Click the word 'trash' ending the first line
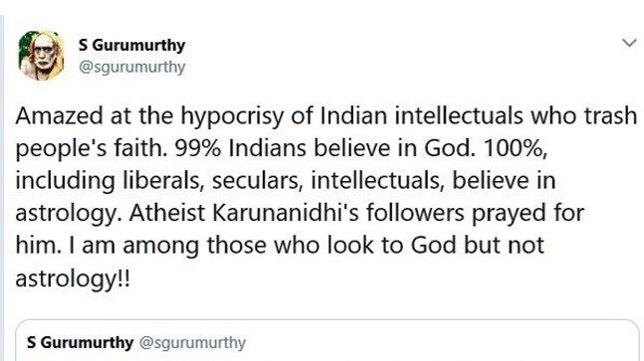644x361 pixels. click(610, 116)
